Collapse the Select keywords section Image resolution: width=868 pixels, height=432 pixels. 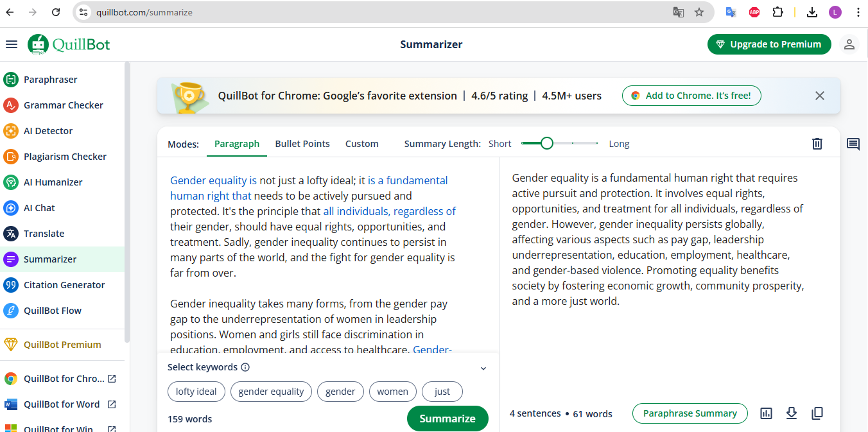(483, 368)
